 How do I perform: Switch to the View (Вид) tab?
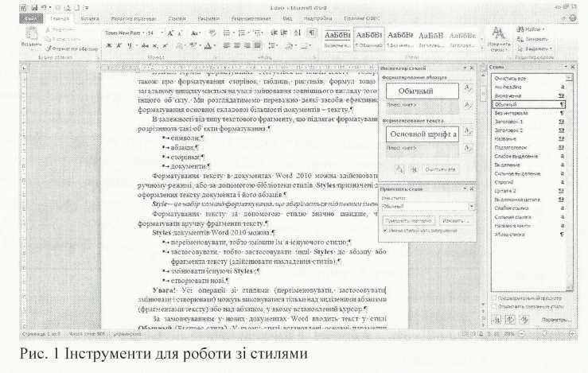pos(287,18)
